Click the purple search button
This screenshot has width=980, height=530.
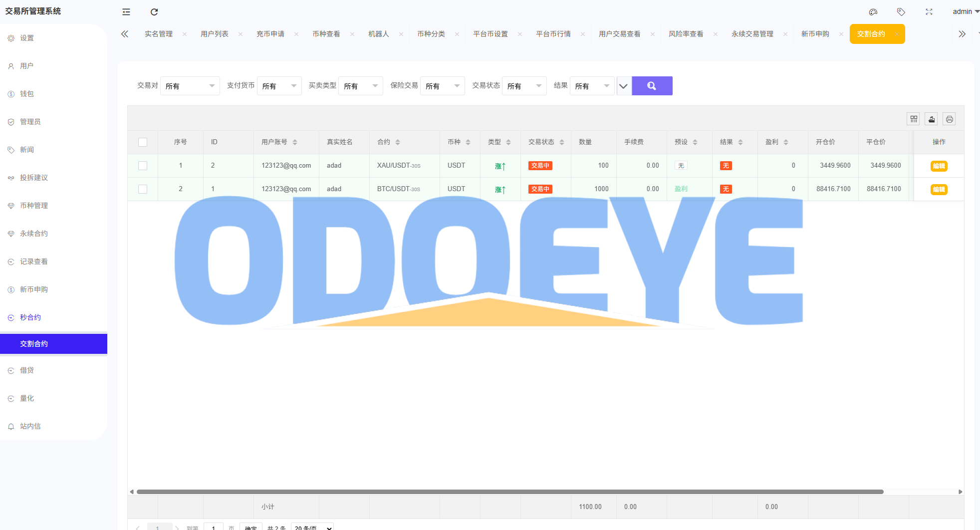652,85
